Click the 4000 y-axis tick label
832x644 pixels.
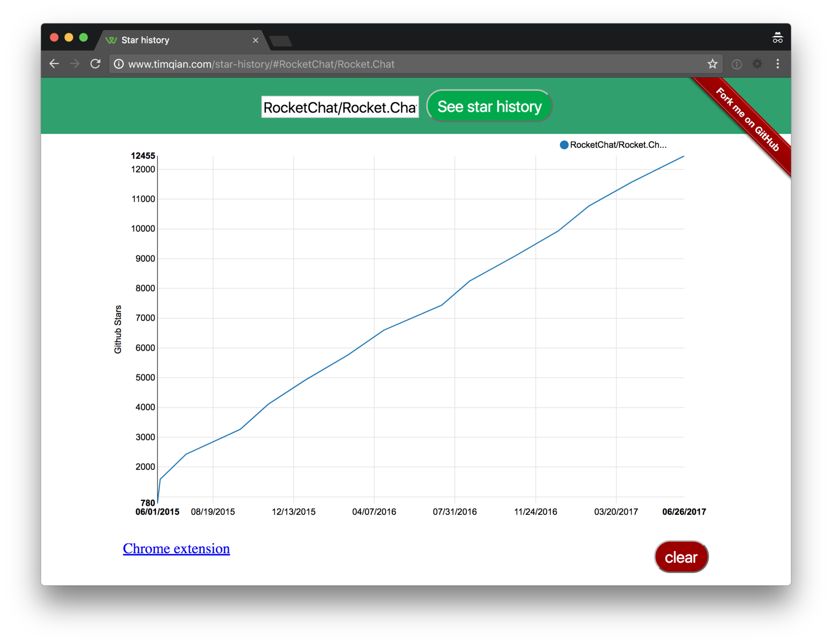(x=145, y=407)
